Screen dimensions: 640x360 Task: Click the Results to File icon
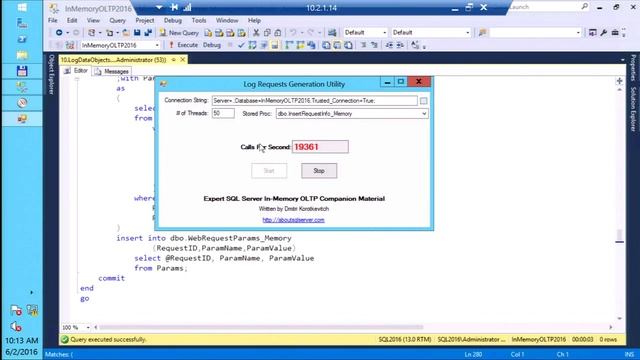coord(348,45)
